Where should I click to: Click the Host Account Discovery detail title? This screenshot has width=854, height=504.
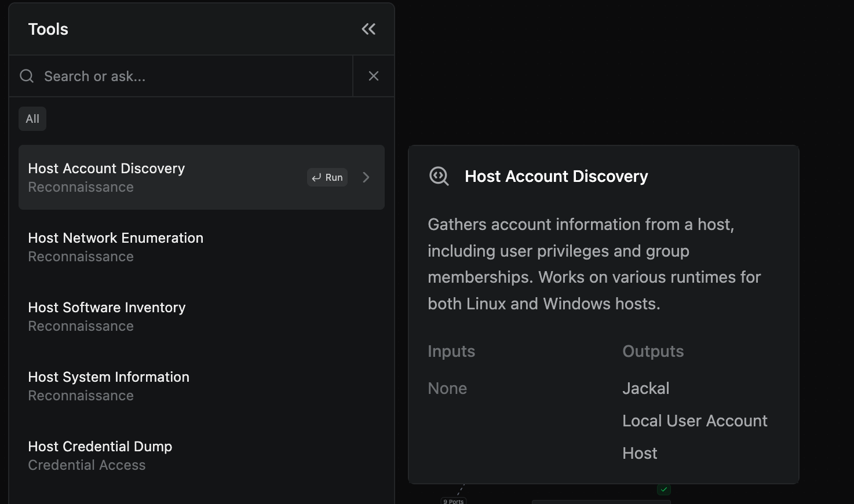coord(556,176)
